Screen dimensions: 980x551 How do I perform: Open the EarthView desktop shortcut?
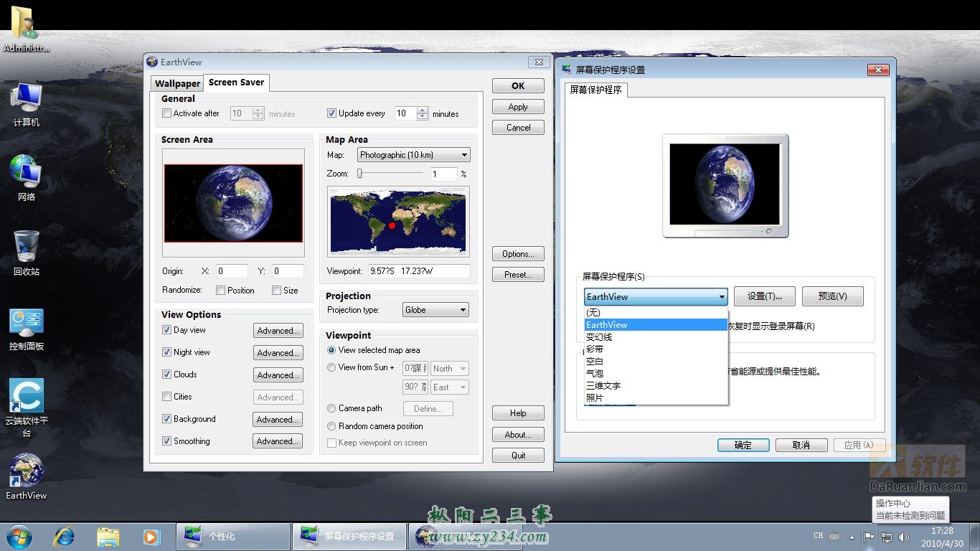[26, 476]
